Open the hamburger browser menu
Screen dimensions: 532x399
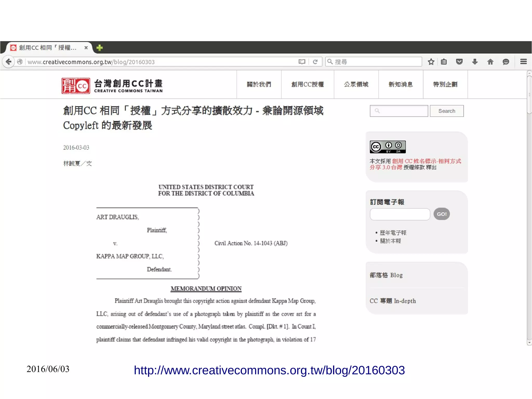pyautogui.click(x=523, y=62)
